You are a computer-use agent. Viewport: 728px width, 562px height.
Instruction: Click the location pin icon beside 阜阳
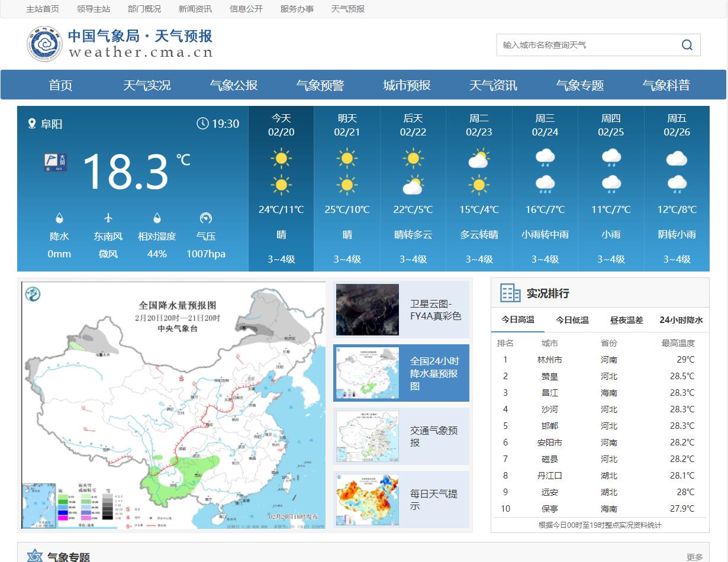[x=32, y=124]
